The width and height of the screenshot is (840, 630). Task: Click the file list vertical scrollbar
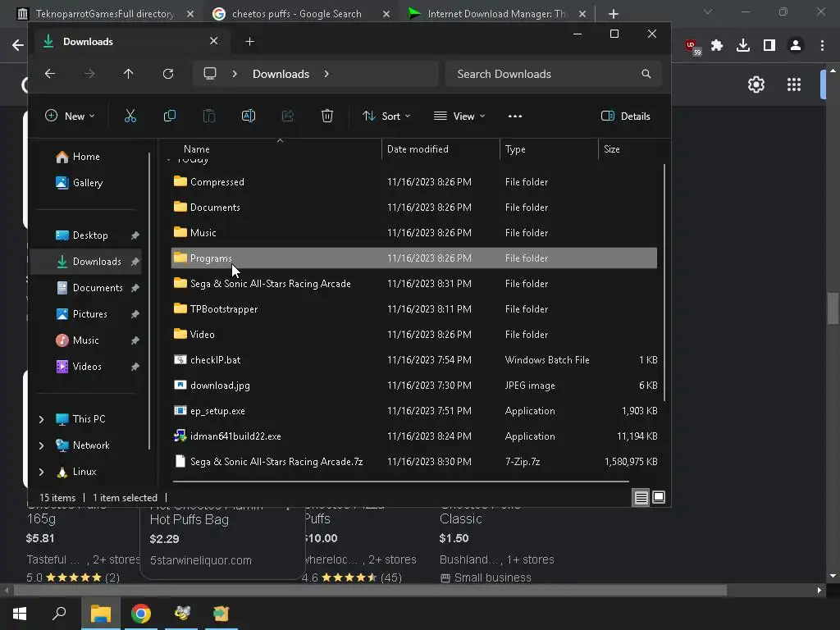click(664, 282)
